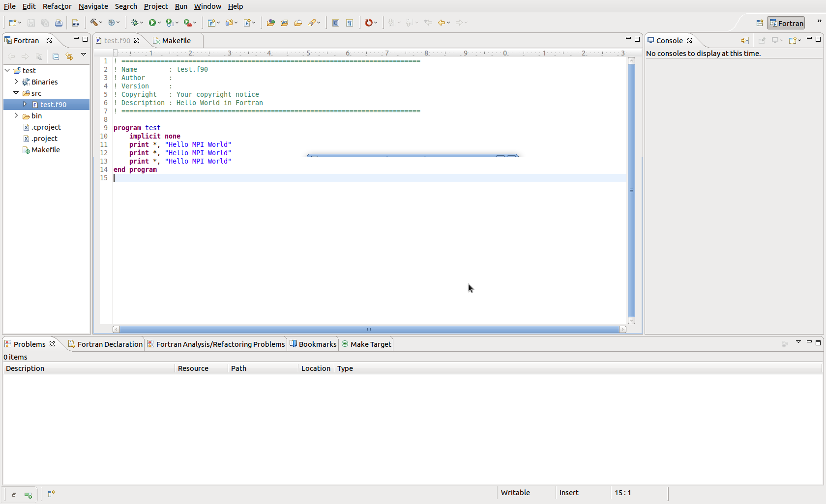Select the .project file in tree

tap(44, 139)
